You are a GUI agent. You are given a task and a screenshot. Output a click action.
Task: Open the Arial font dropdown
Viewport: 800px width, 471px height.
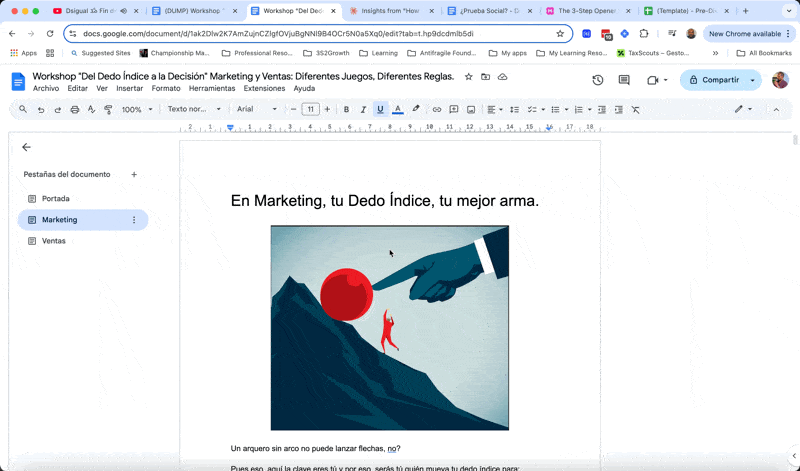(257, 110)
